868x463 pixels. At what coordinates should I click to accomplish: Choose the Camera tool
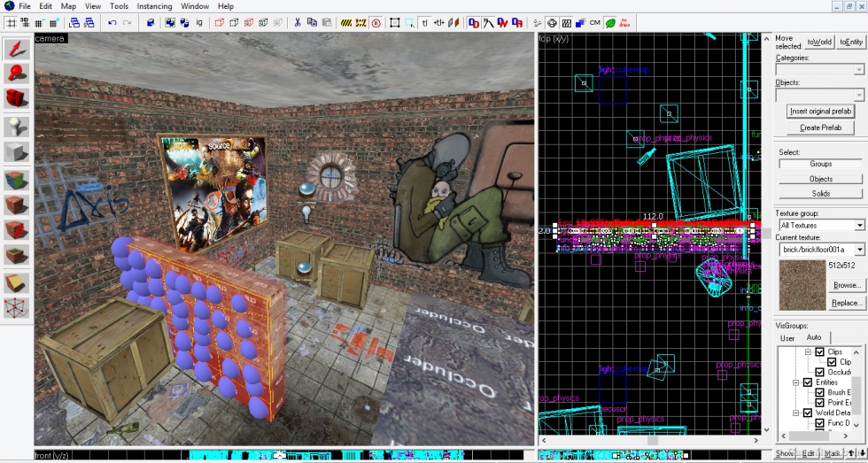point(17,98)
